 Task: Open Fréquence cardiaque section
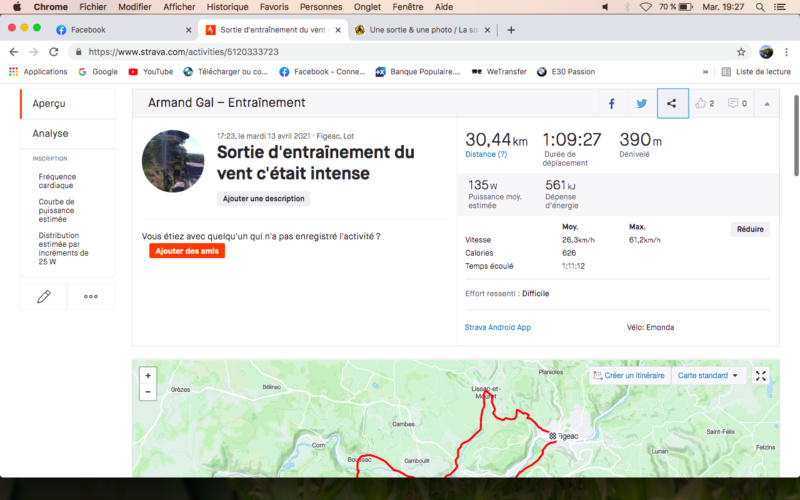pyautogui.click(x=57, y=181)
